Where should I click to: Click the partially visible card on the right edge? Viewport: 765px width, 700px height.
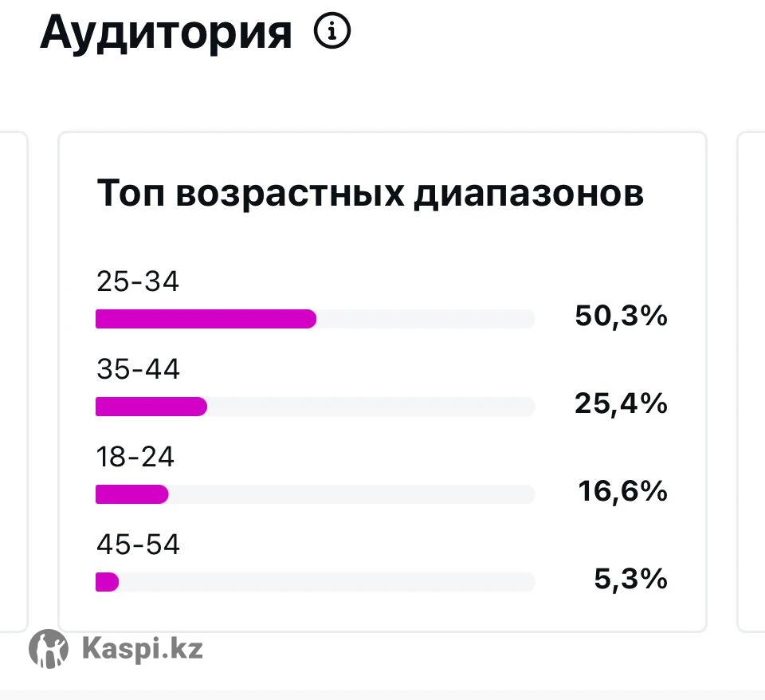pyautogui.click(x=751, y=381)
